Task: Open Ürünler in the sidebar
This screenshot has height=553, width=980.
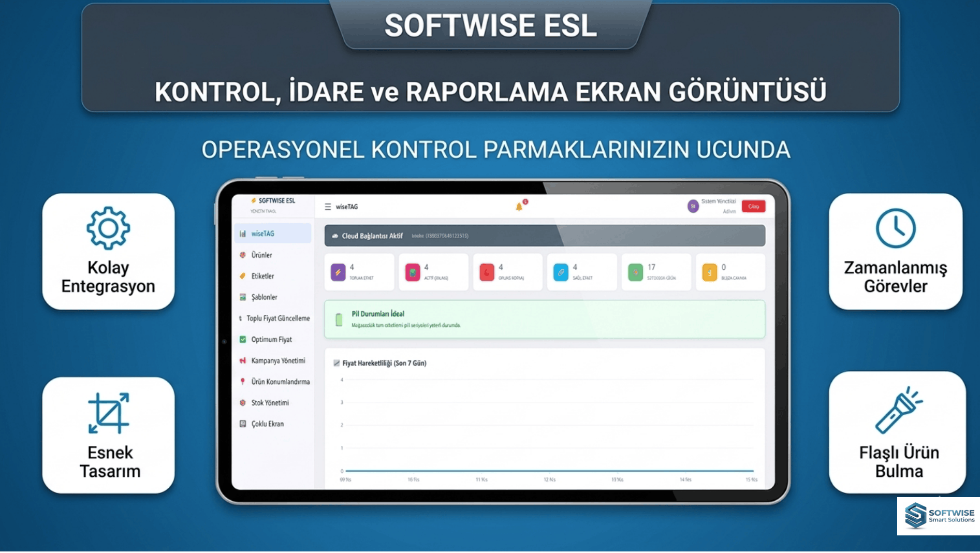Action: click(273, 255)
